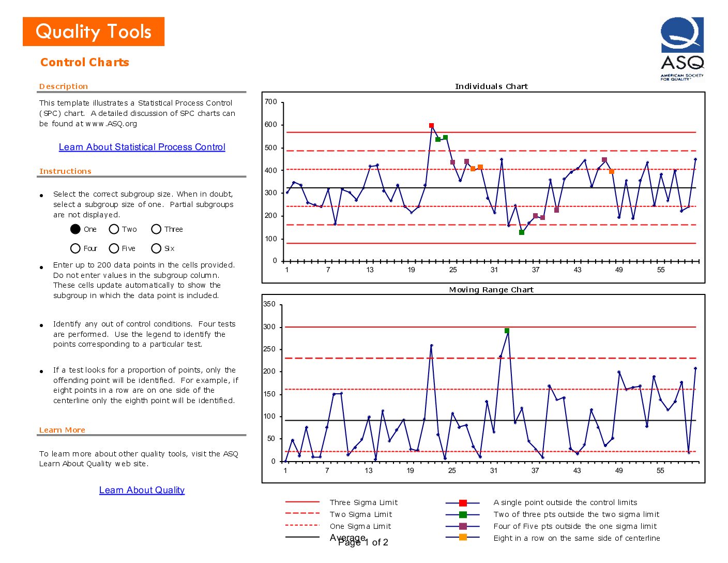Image resolution: width=728 pixels, height=563 pixels.
Task: Click 'A single point outside the control limits' text
Action: pyautogui.click(x=565, y=502)
